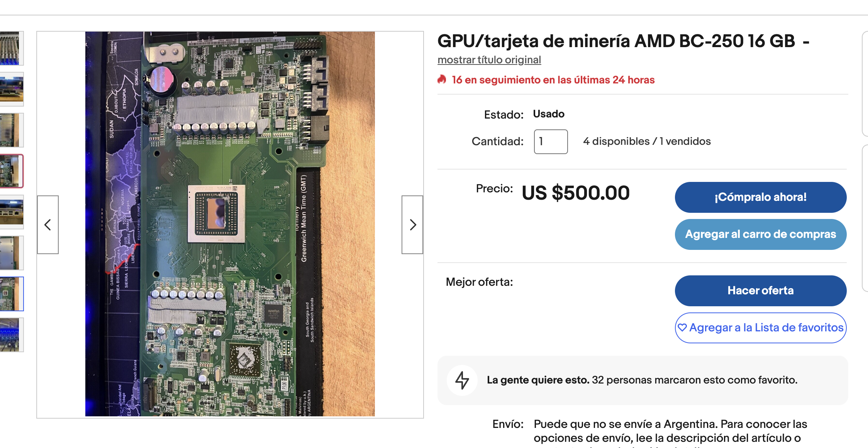Click the heart icon on the favorites button

point(682,328)
